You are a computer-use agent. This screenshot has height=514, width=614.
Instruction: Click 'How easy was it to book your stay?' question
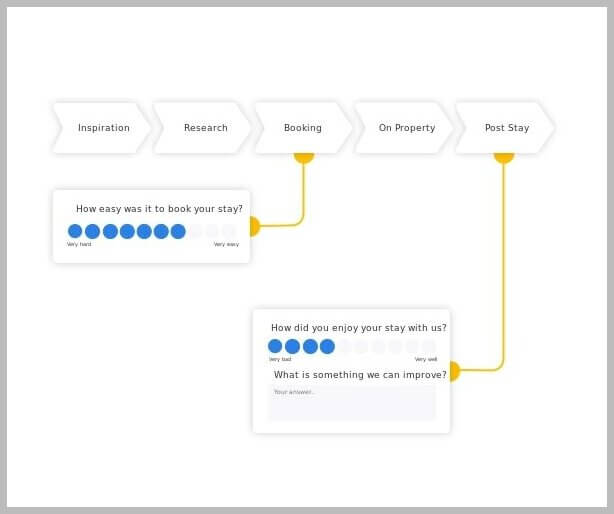159,209
